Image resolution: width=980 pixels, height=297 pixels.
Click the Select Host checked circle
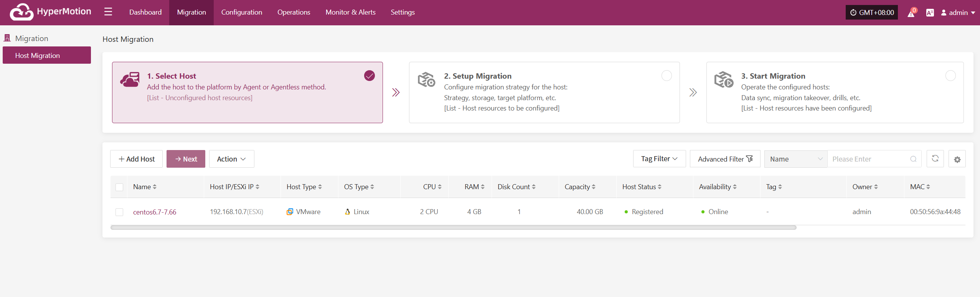click(x=370, y=76)
